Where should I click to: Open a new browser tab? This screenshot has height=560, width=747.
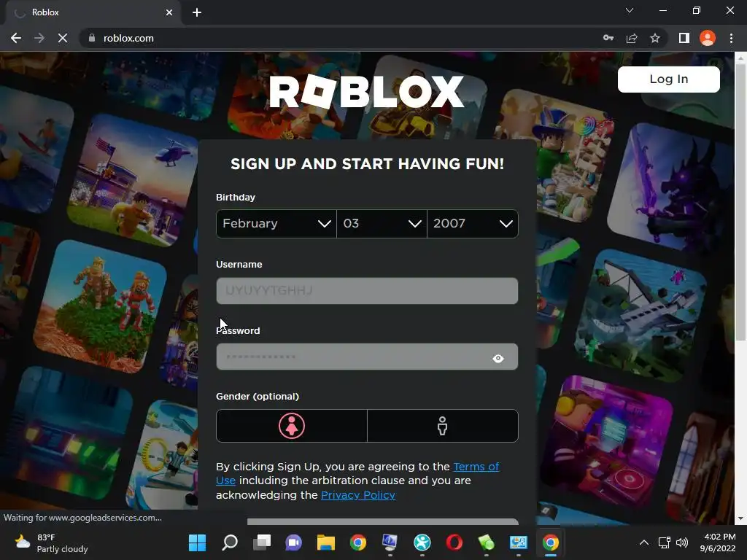(197, 12)
